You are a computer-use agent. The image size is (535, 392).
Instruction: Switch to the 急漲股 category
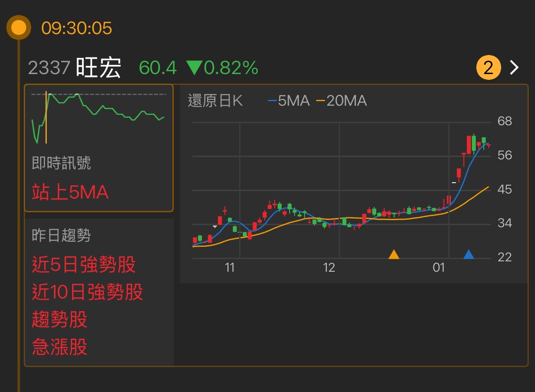click(x=59, y=347)
